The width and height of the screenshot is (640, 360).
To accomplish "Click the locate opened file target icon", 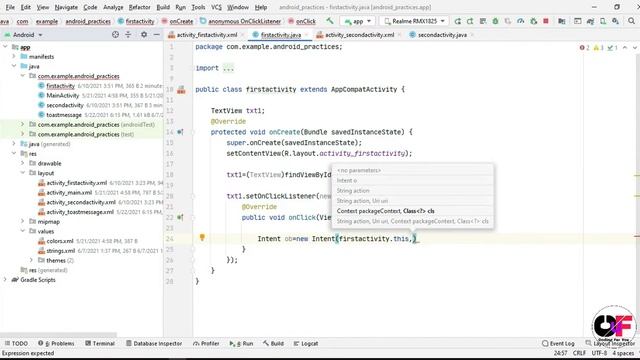I will coord(116,35).
